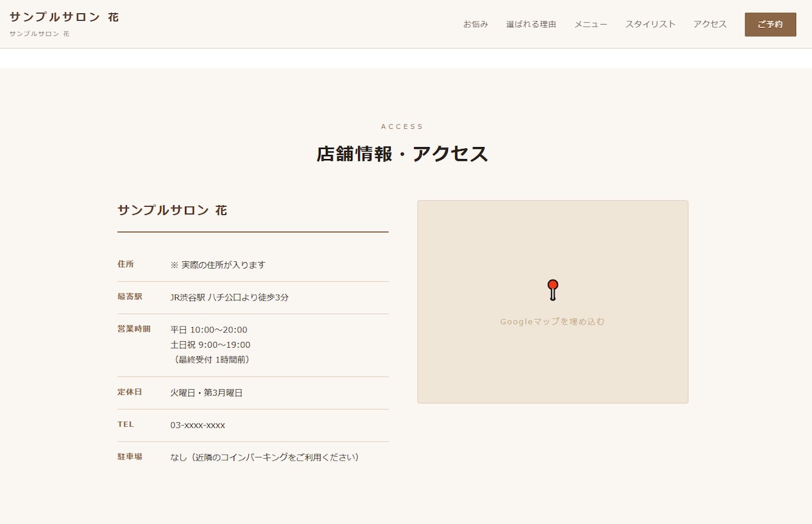Click the small サンプルサロン 花 tagline under the logo
This screenshot has width=812, height=524.
[39, 33]
